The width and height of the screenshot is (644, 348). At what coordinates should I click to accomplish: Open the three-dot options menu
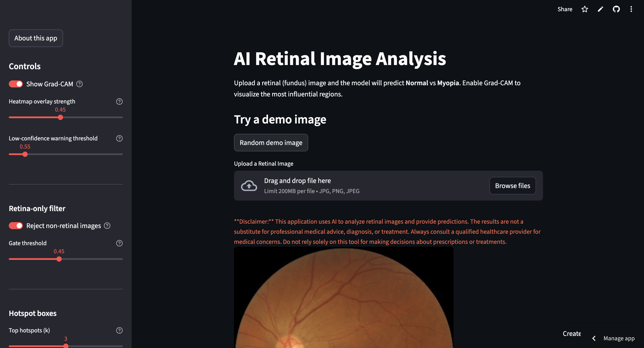point(631,9)
